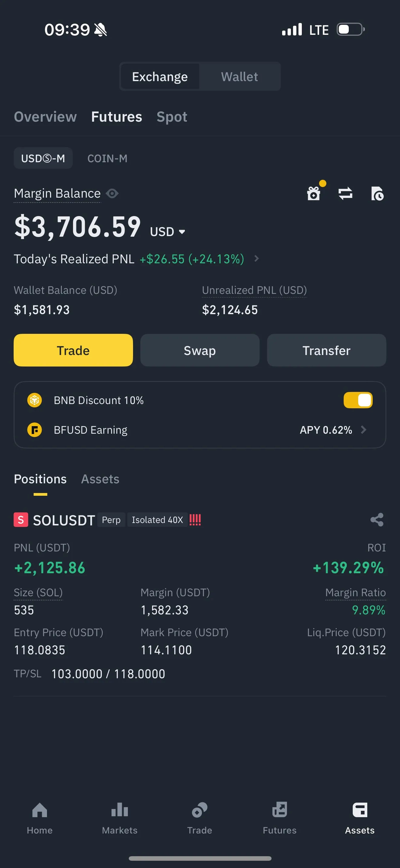The width and height of the screenshot is (400, 868).
Task: Open the USD currency dropdown
Action: coord(168,232)
